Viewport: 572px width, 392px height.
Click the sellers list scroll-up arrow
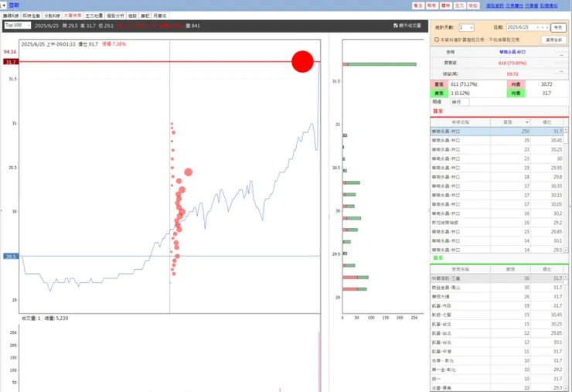(x=566, y=278)
